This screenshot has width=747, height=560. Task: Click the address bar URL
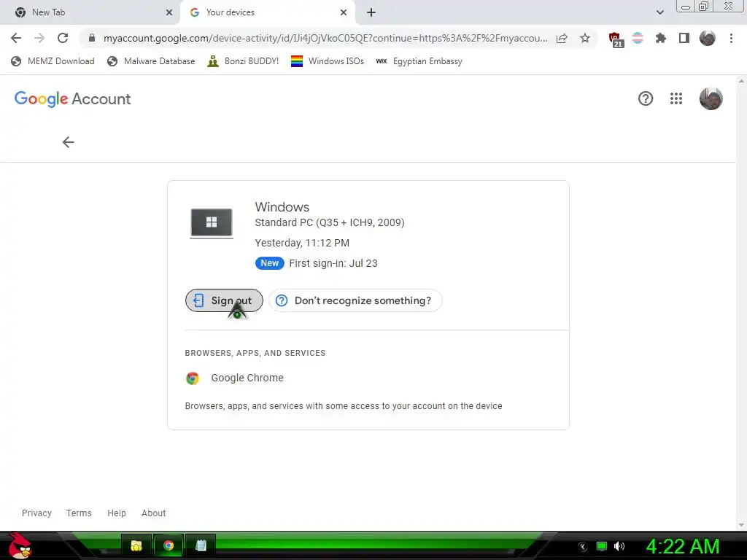[325, 38]
